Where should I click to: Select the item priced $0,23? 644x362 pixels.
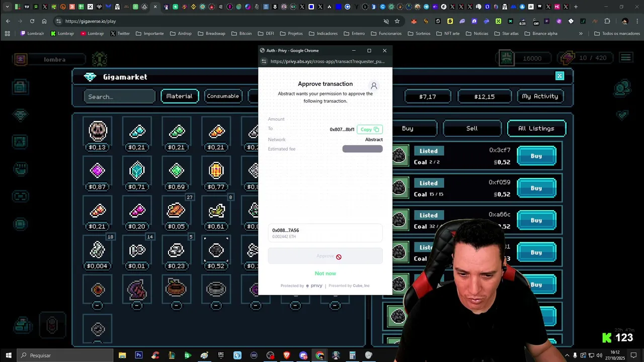pos(176,251)
